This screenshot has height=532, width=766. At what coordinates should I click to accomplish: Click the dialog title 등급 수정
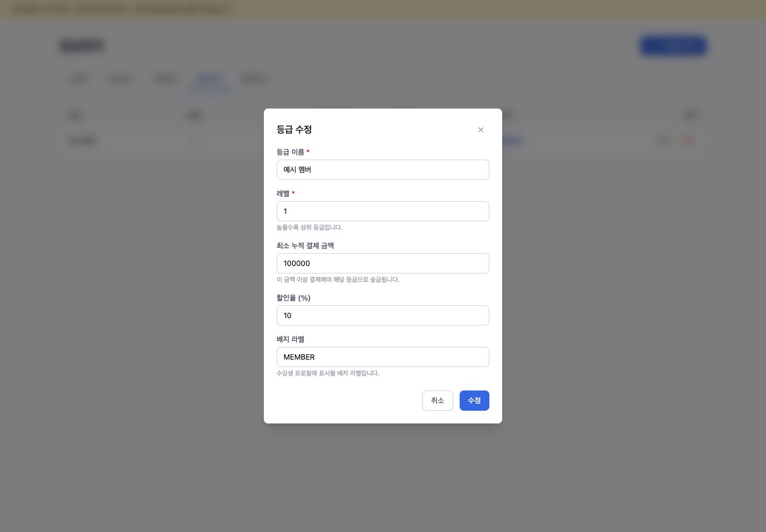pyautogui.click(x=294, y=130)
